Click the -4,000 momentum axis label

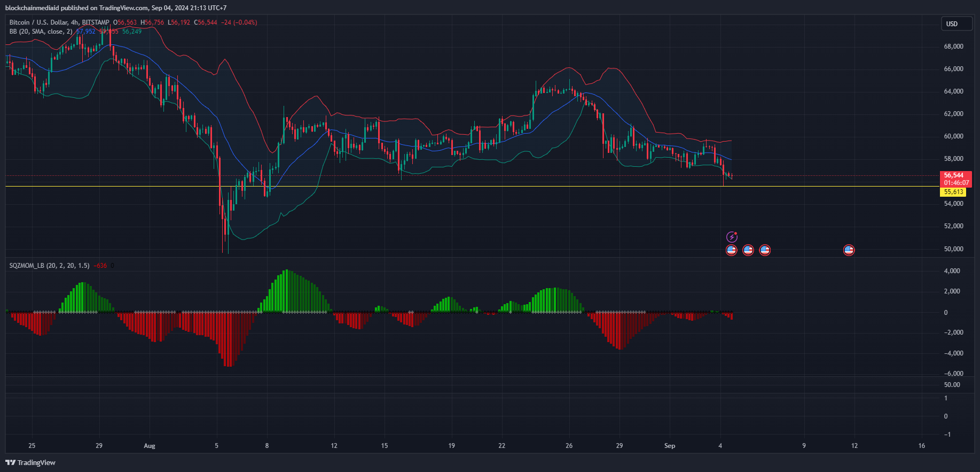click(x=954, y=353)
